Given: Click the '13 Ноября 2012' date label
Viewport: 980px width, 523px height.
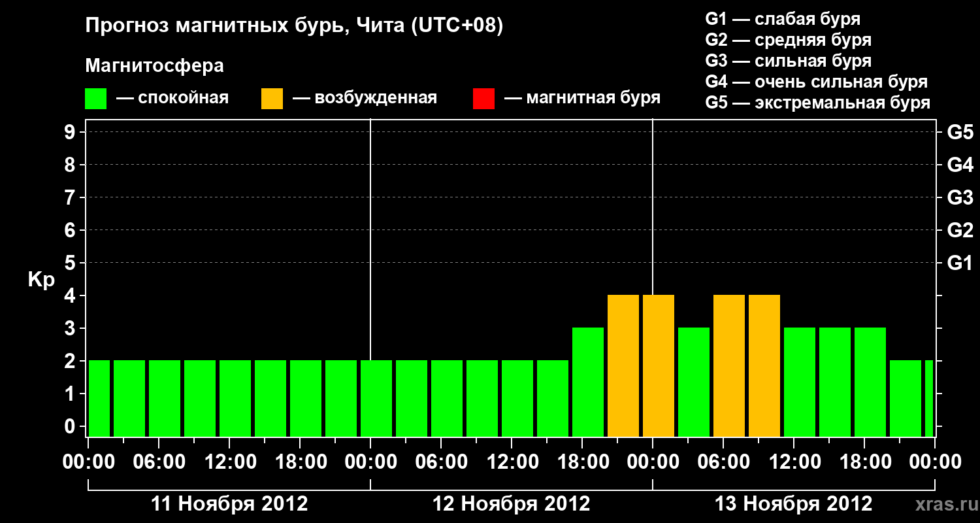Looking at the screenshot, I should tap(794, 504).
